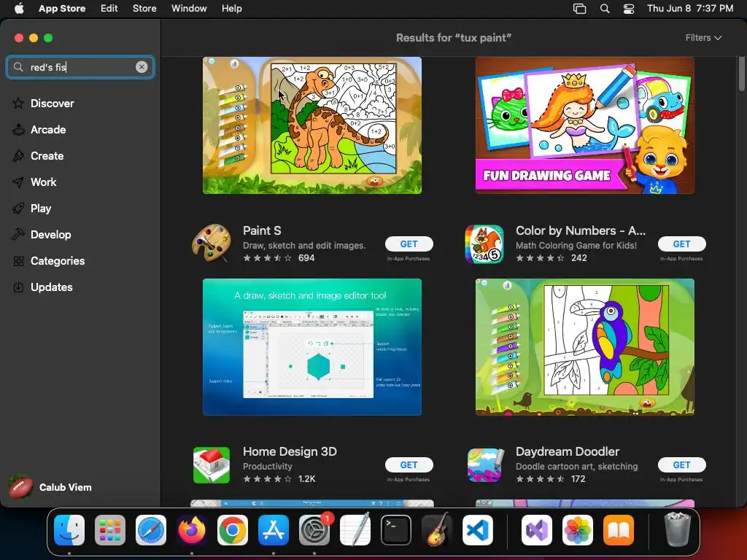
Task: Open Launchpad from the Dock
Action: [110, 530]
